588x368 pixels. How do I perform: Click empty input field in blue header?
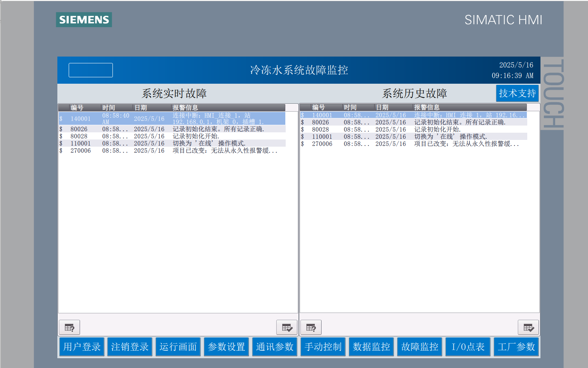[x=91, y=70]
